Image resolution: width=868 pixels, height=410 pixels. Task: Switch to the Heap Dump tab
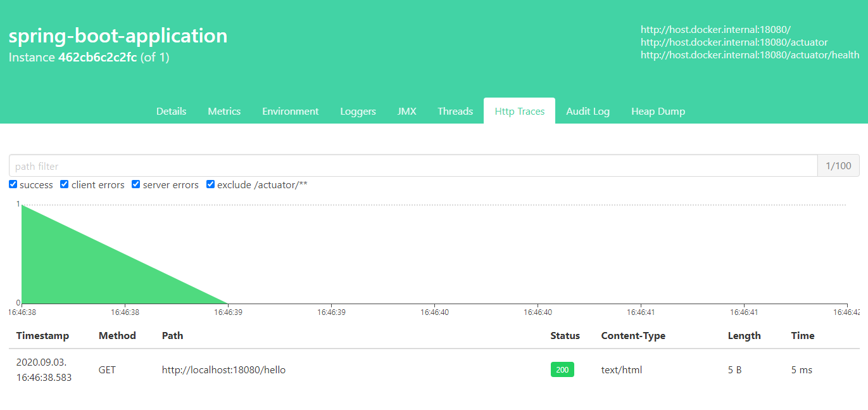pyautogui.click(x=658, y=111)
